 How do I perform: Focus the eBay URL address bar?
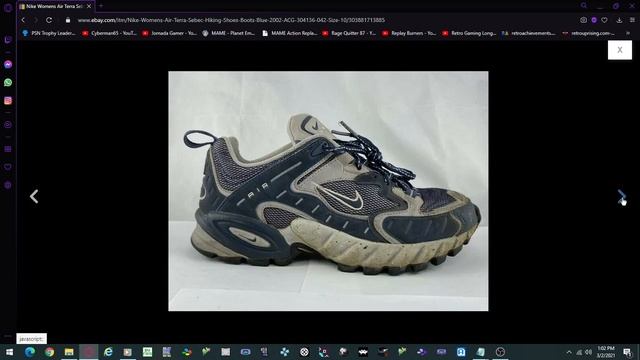[231, 20]
